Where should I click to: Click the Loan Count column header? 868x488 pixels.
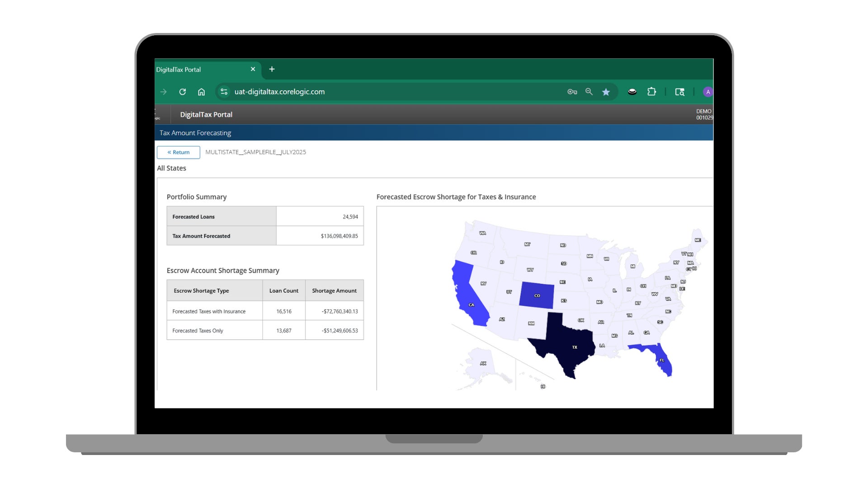(283, 291)
